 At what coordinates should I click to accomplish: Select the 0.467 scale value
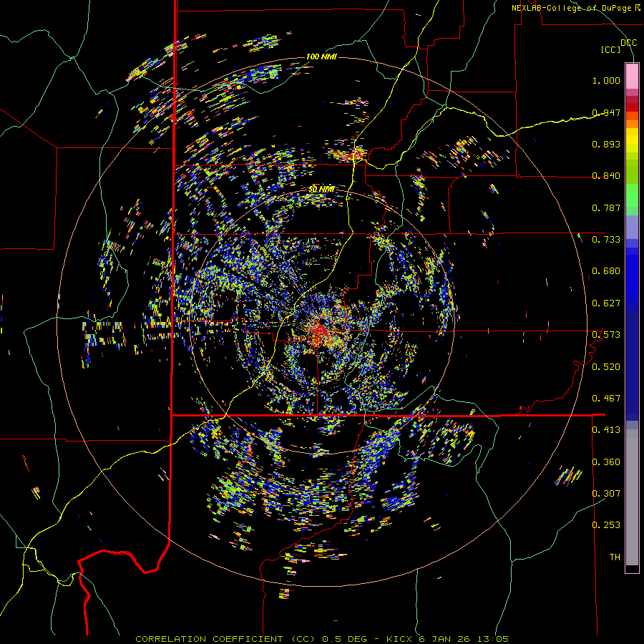pos(606,399)
